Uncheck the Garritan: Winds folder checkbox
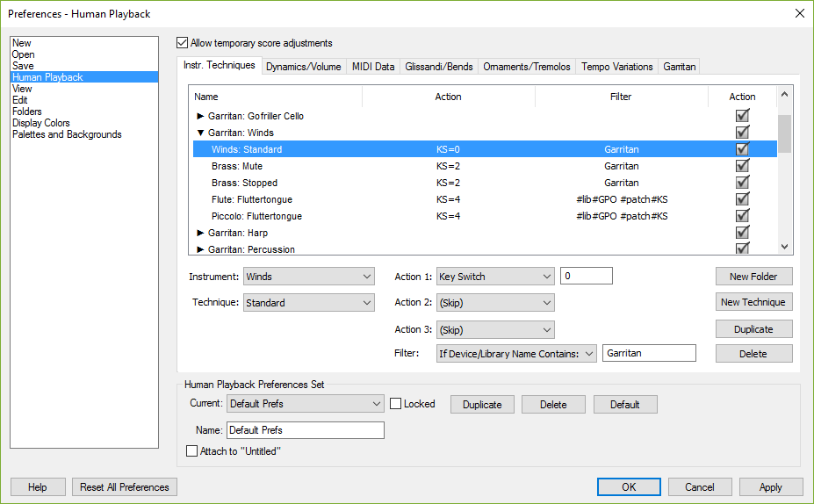The width and height of the screenshot is (814, 504). 742,133
